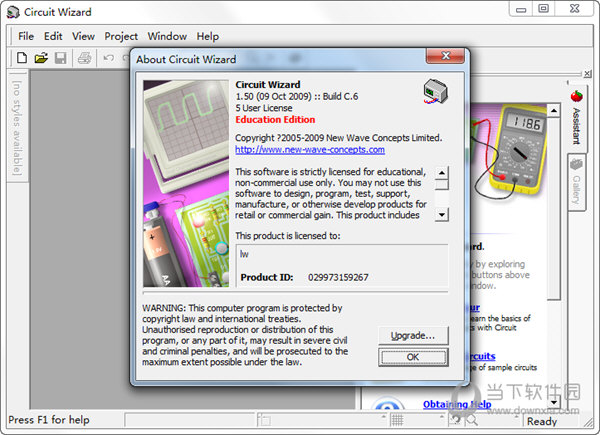Image resolution: width=600 pixels, height=435 pixels.
Task: Open the View menu
Action: coord(83,36)
